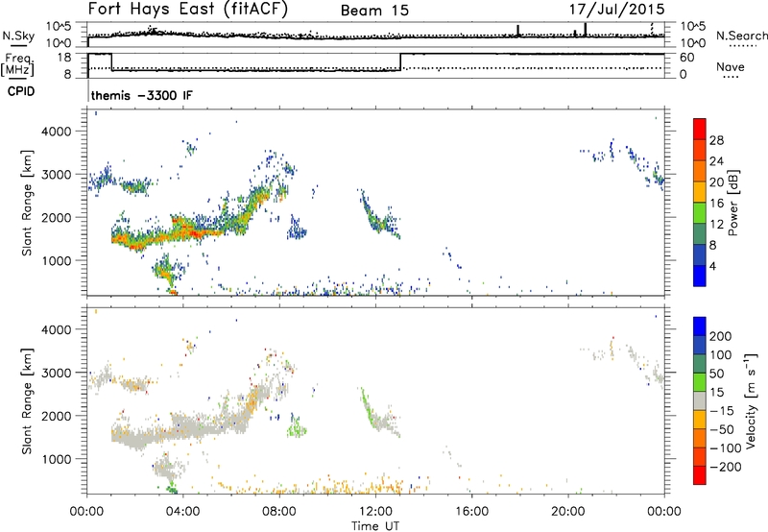
Task: Click the 28 label on Power colorbar
Action: (716, 140)
